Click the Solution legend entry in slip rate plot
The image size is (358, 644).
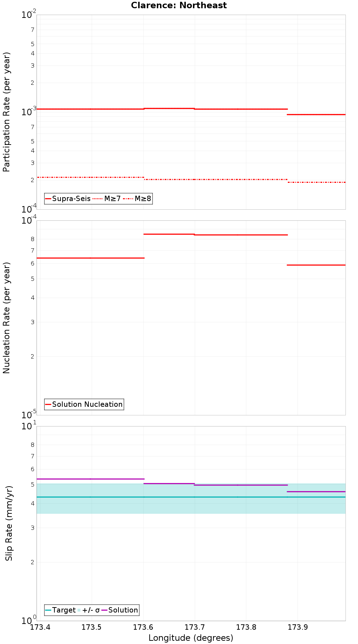120,610
